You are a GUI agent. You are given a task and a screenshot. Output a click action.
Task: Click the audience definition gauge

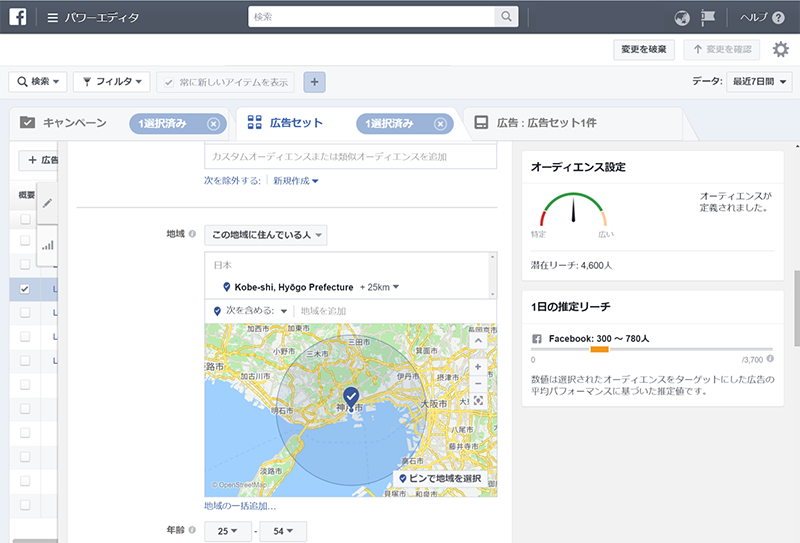[x=573, y=210]
